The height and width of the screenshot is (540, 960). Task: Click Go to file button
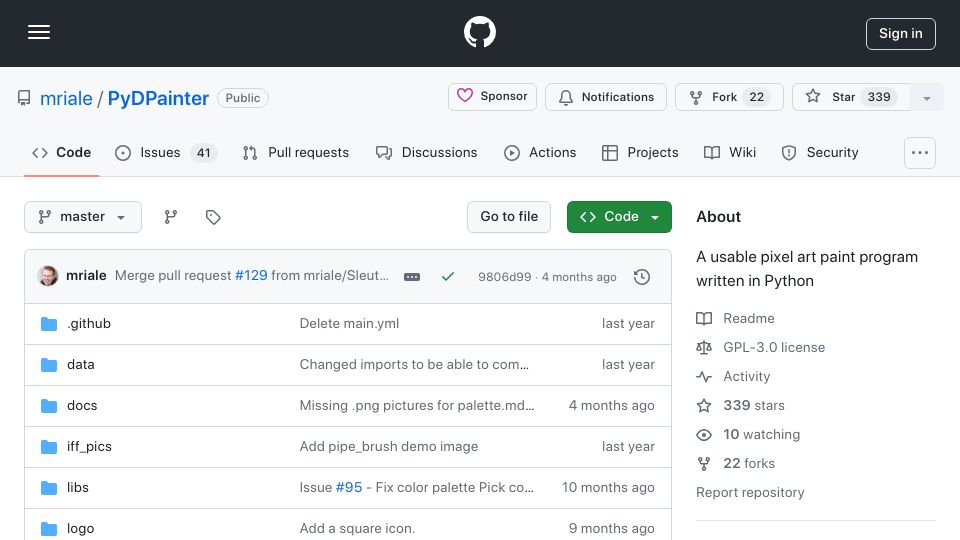[x=509, y=217]
